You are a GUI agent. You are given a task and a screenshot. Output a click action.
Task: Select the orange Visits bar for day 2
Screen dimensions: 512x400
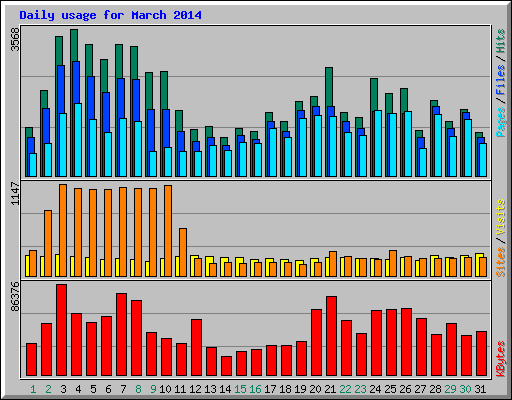48,243
